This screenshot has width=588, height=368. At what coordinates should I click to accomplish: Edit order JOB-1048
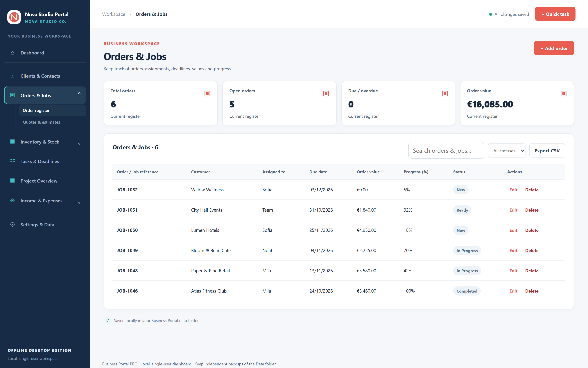point(513,270)
